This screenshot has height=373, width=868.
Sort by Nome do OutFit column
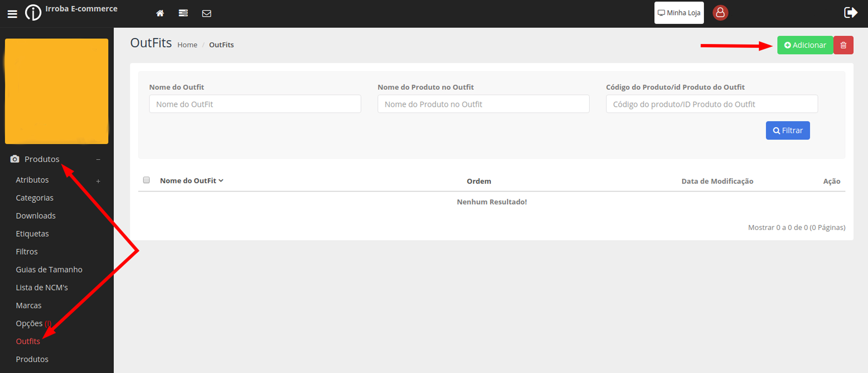(192, 181)
